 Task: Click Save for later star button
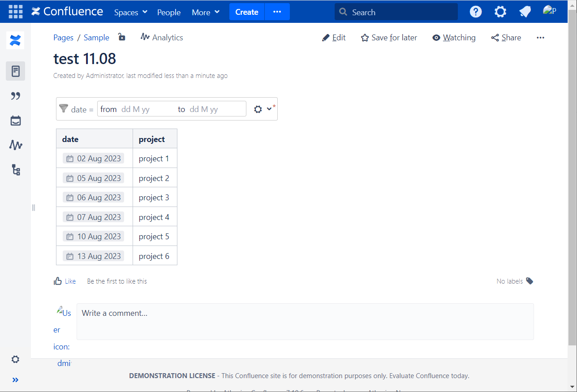(x=389, y=38)
